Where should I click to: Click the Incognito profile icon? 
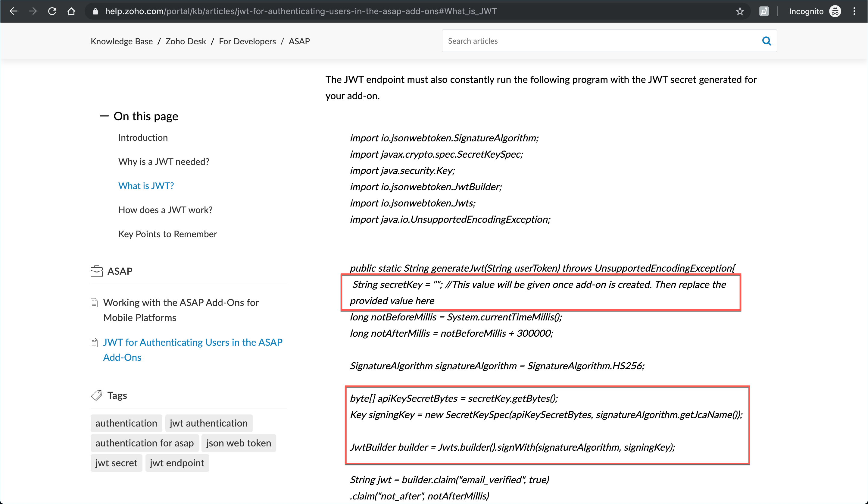(x=835, y=11)
